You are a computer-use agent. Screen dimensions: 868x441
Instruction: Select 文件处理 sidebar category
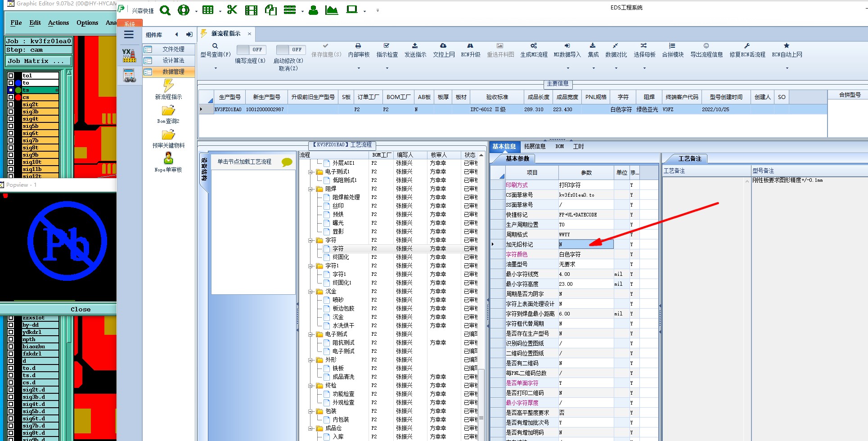click(169, 49)
